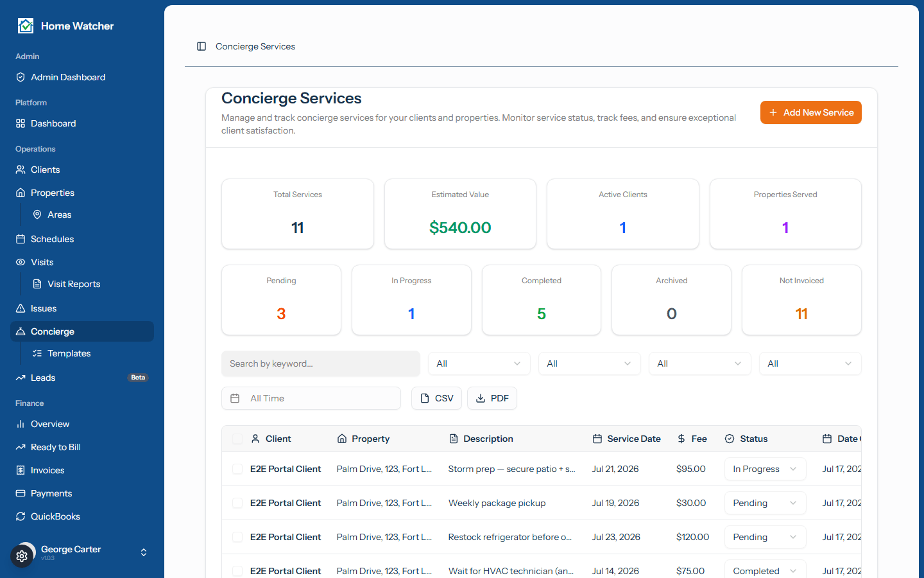Click the shield icon for Admin Dashboard
This screenshot has height=578, width=924.
(21, 77)
